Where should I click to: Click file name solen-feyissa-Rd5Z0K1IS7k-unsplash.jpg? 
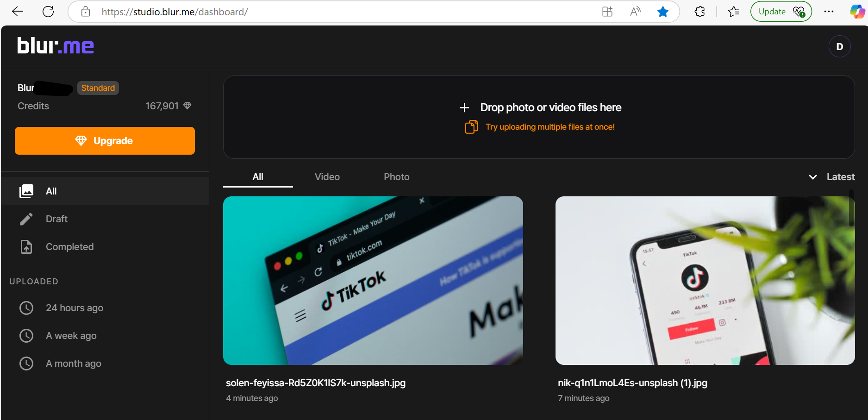coord(316,383)
